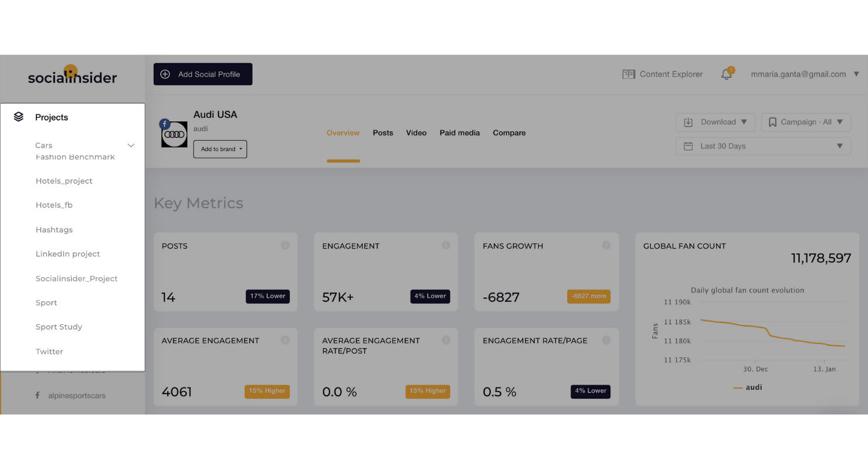The height and width of the screenshot is (469, 868).
Task: Click the Audi USA profile name
Action: click(215, 115)
